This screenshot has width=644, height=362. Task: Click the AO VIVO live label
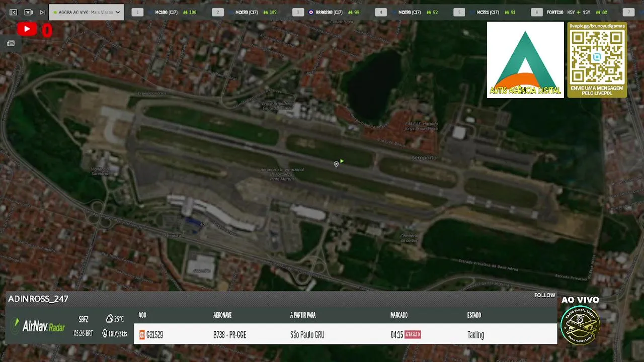(x=580, y=300)
